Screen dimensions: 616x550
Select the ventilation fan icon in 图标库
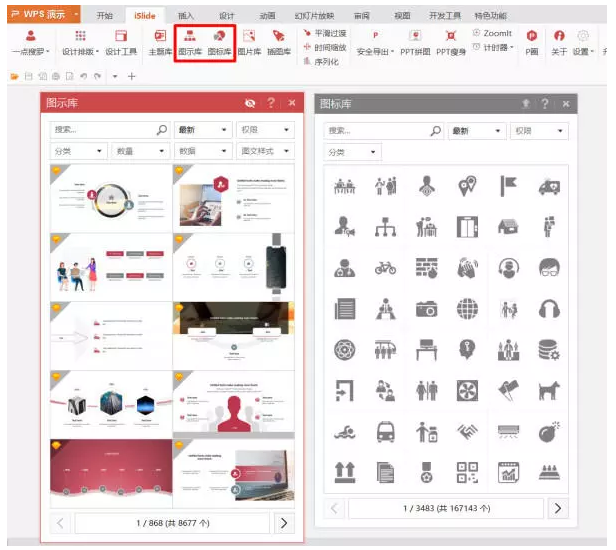pyautogui.click(x=467, y=390)
